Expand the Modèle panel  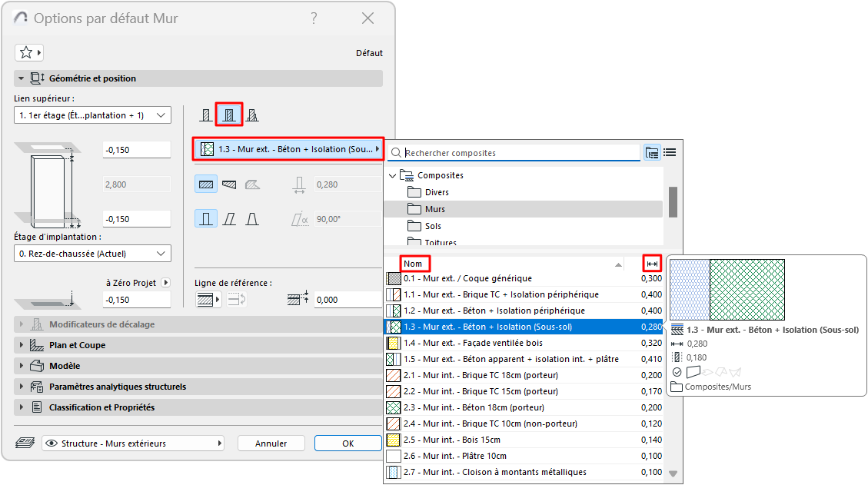click(x=198, y=366)
